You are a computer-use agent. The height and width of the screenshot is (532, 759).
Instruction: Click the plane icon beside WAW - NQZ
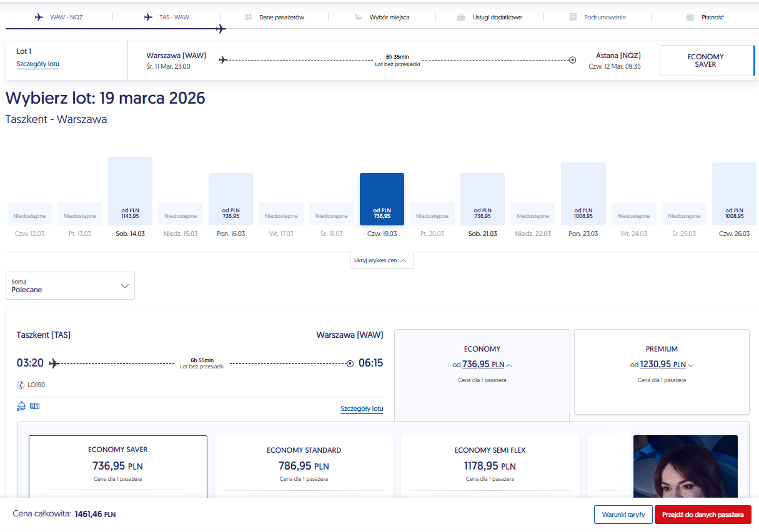(39, 17)
